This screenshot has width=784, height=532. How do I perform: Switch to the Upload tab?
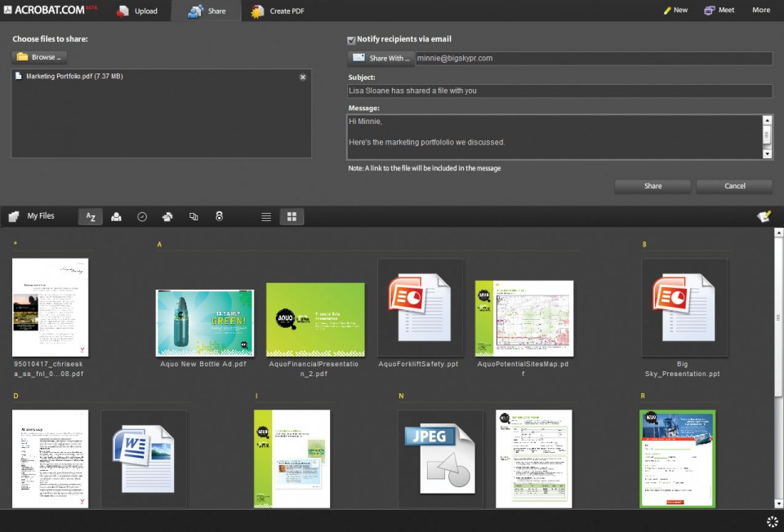click(137, 11)
